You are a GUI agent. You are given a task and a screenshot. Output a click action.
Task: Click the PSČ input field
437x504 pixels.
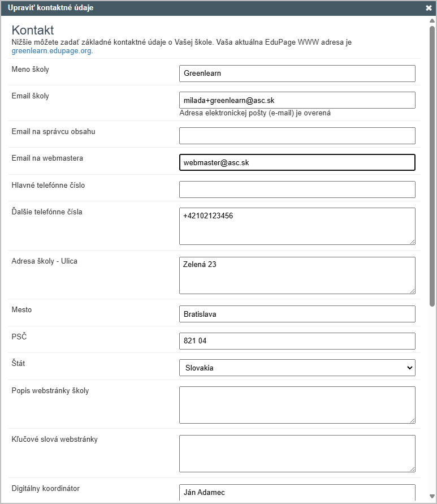point(297,341)
